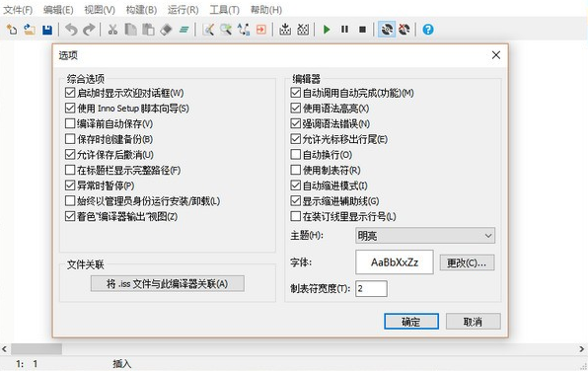Click 将 .iss 文件与此编译器关联 button
This screenshot has width=588, height=371.
[x=168, y=283]
